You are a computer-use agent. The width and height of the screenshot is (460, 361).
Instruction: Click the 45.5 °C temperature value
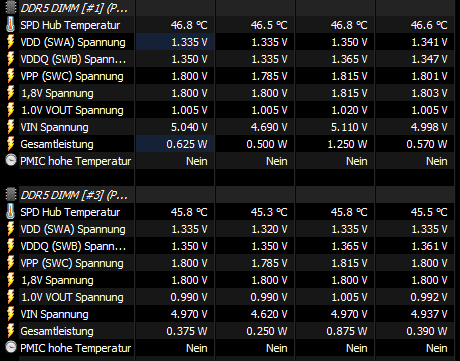tap(429, 212)
